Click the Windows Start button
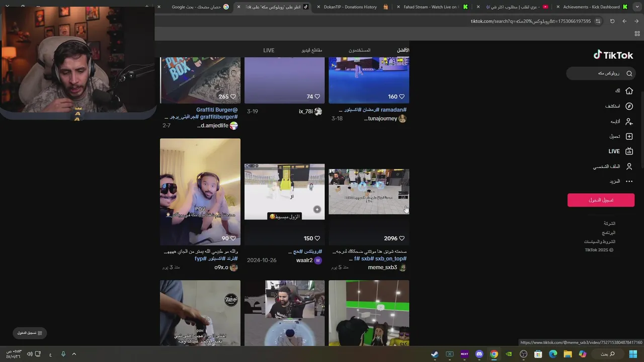The height and width of the screenshot is (362, 644). 633,354
